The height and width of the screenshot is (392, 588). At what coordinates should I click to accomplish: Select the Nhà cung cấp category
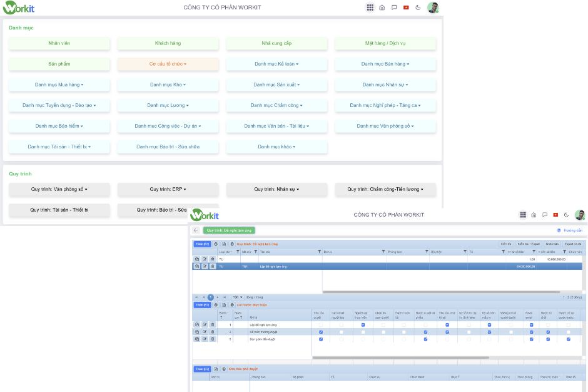tap(276, 43)
